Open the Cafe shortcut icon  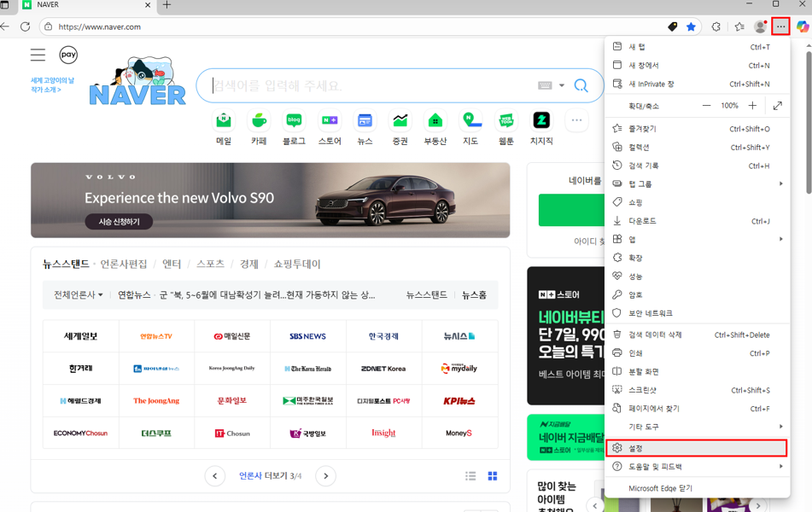point(259,120)
